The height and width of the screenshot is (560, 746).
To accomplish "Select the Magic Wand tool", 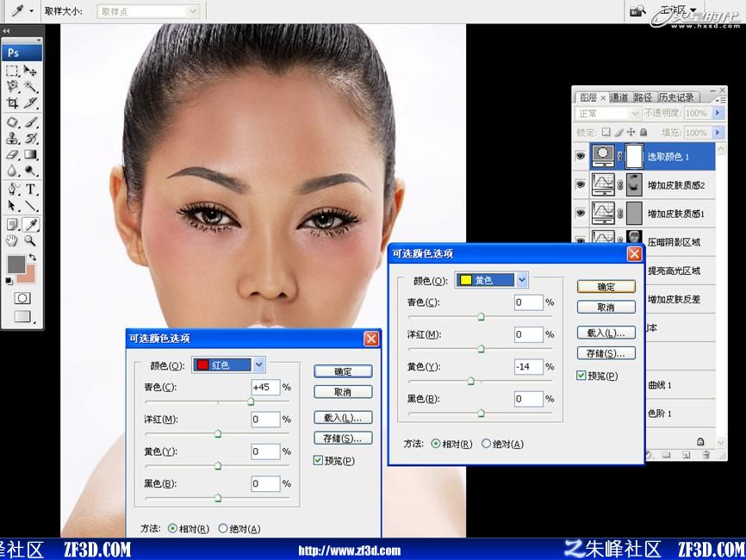I will click(31, 87).
